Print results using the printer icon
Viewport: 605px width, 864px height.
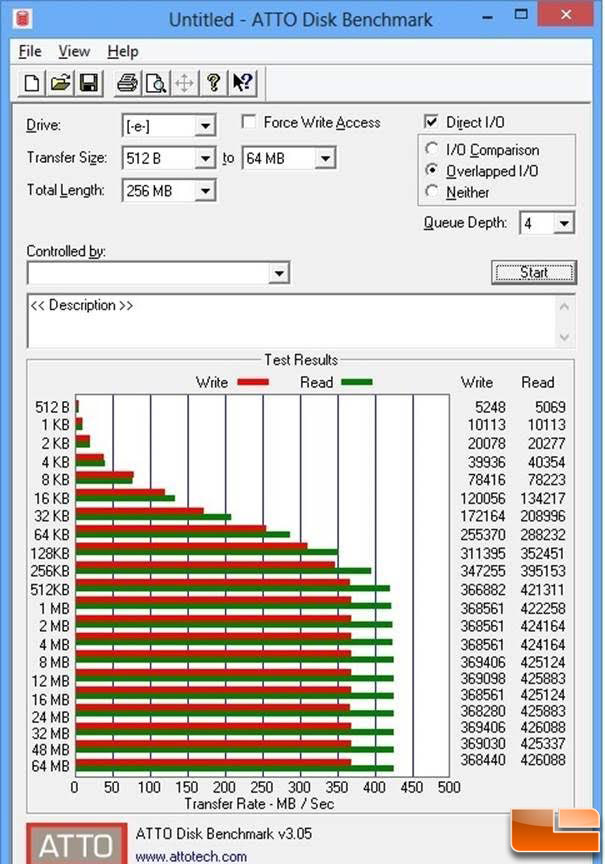tap(128, 83)
